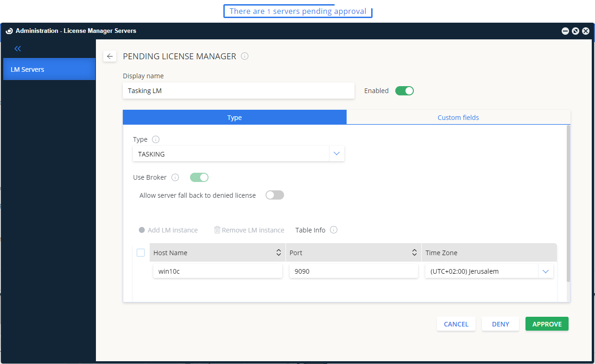The image size is (595, 364).
Task: Click the back arrow beside Pending License Manager
Action: coord(109,56)
